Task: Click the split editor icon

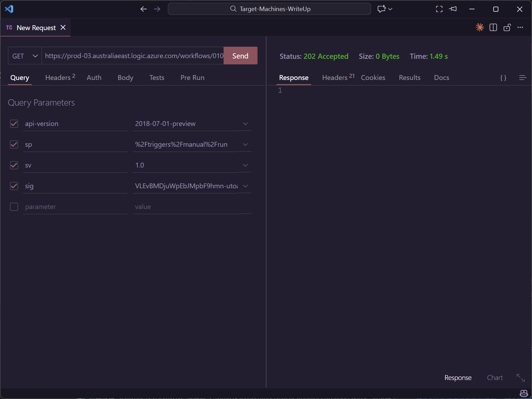Action: pyautogui.click(x=493, y=27)
